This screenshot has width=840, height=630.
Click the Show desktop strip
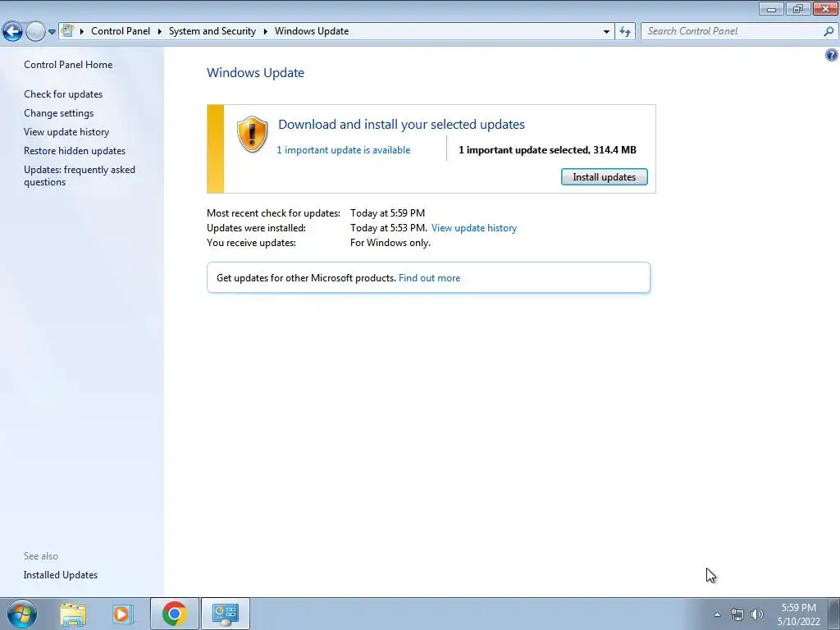coord(834,614)
